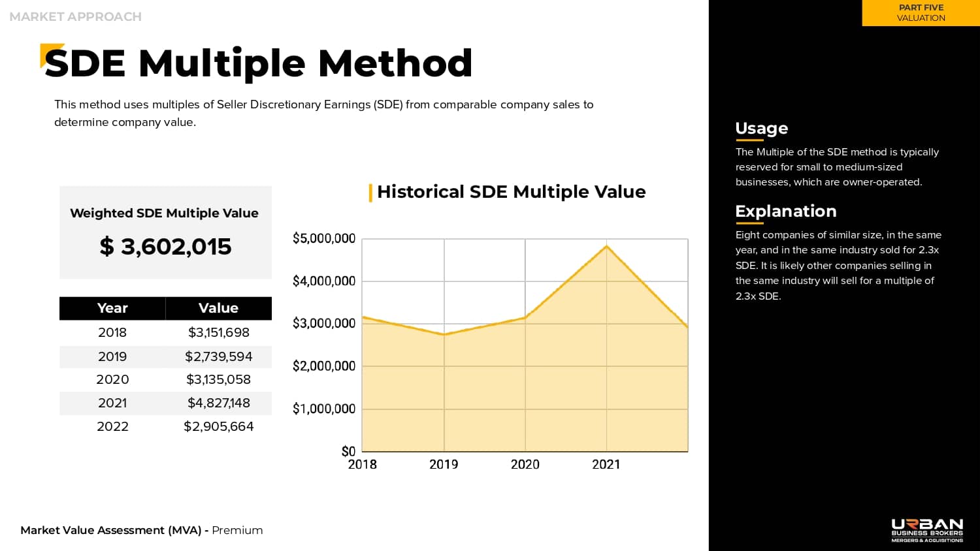980x551 pixels.
Task: Click the Explanation heading
Action: 785,211
